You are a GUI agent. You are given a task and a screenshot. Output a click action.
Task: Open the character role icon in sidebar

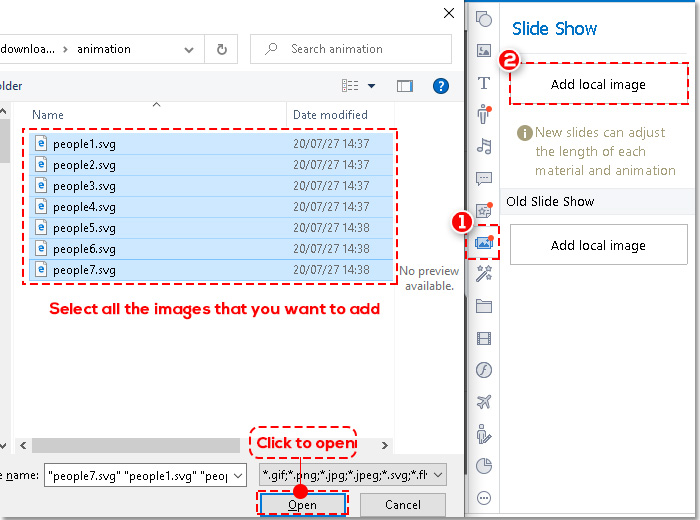tap(484, 114)
